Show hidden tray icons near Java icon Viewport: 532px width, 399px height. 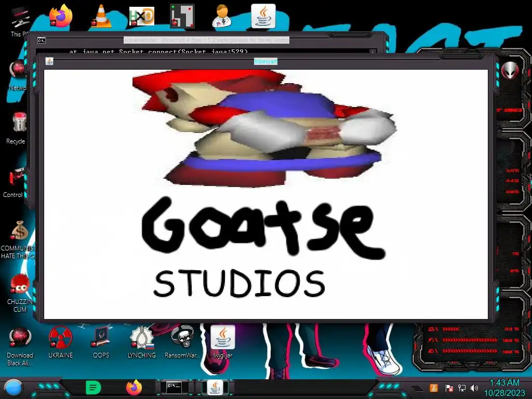pyautogui.click(x=417, y=389)
